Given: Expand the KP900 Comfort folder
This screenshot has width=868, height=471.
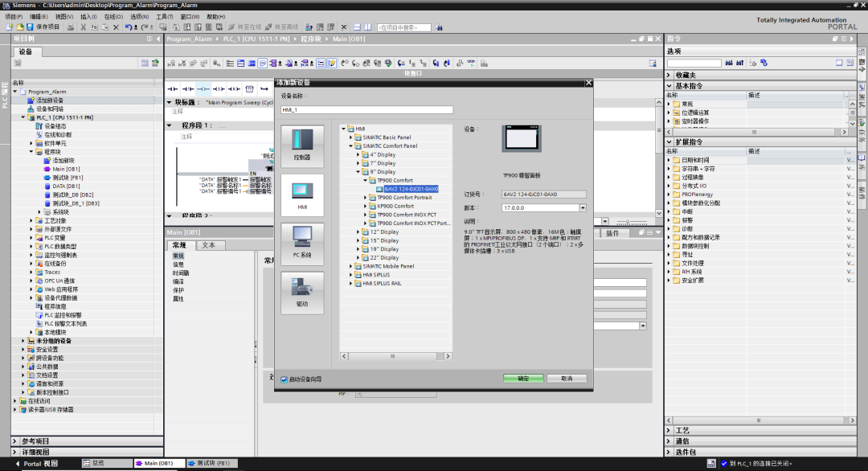Looking at the screenshot, I should click(366, 206).
